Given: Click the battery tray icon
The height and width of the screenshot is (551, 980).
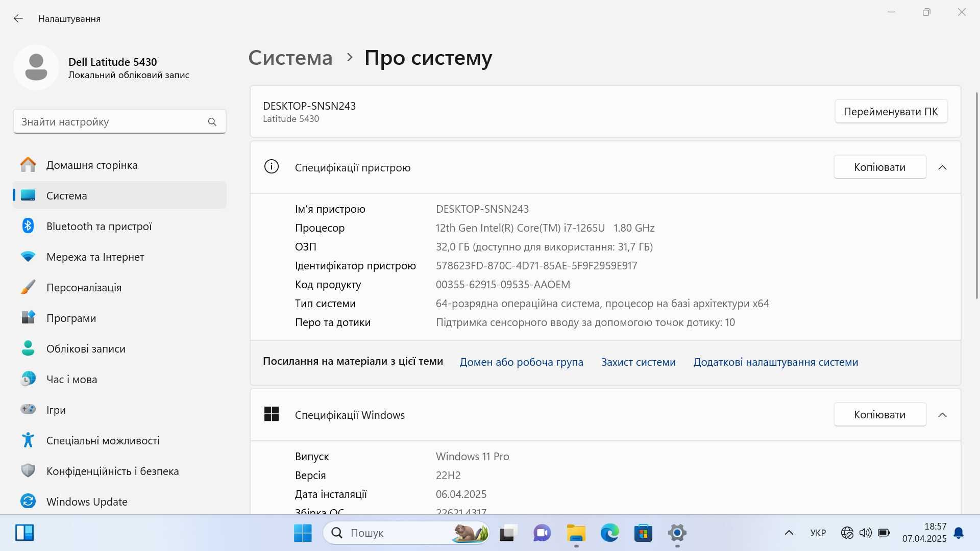Looking at the screenshot, I should click(x=884, y=533).
